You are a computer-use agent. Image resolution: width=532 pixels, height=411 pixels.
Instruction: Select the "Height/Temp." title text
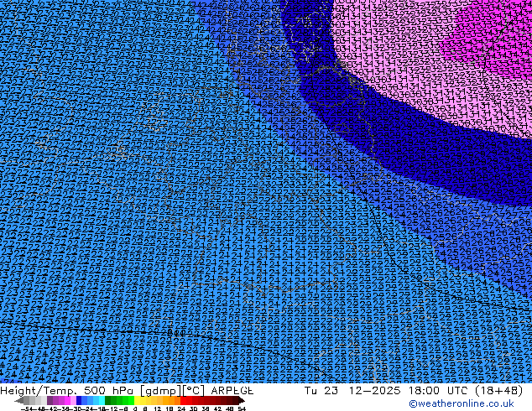(40, 391)
